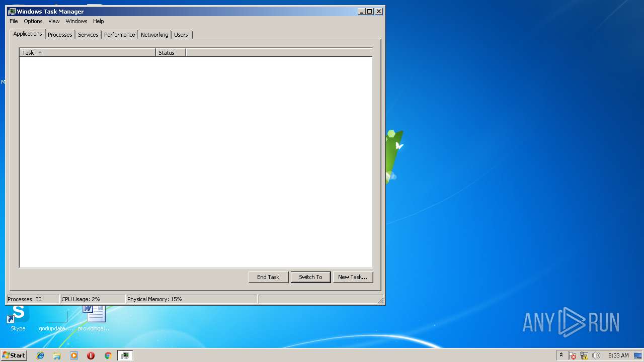Click Physical Memory: 15% status entry
Viewport: 644px width, 362px height.
click(x=191, y=299)
